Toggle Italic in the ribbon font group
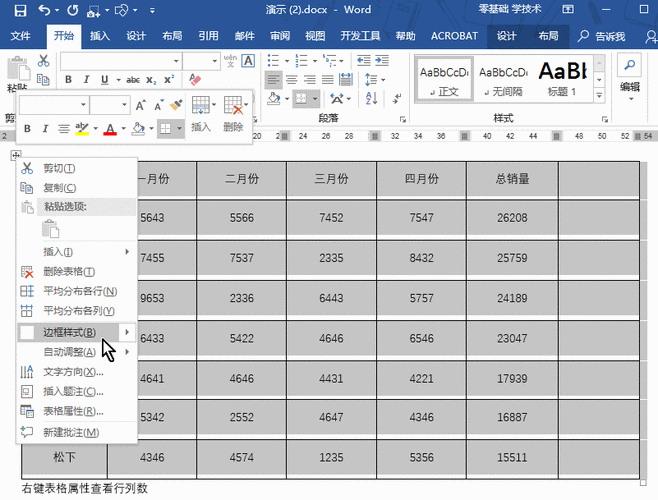The height and width of the screenshot is (500, 658). (86, 79)
